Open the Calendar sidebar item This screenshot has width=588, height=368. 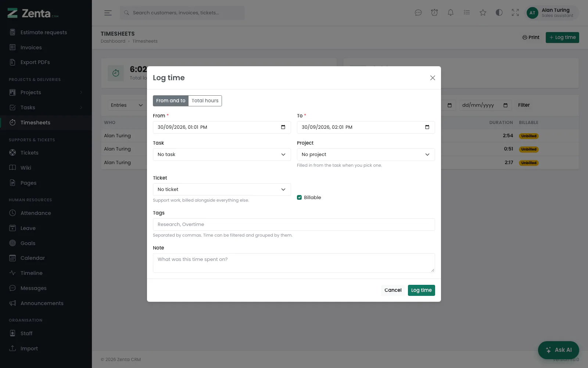[46, 258]
